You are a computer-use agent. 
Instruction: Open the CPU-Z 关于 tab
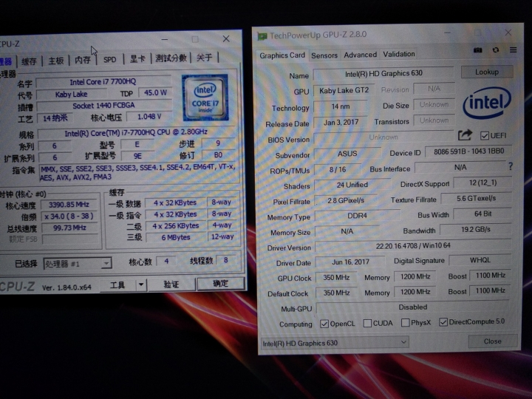coord(204,58)
